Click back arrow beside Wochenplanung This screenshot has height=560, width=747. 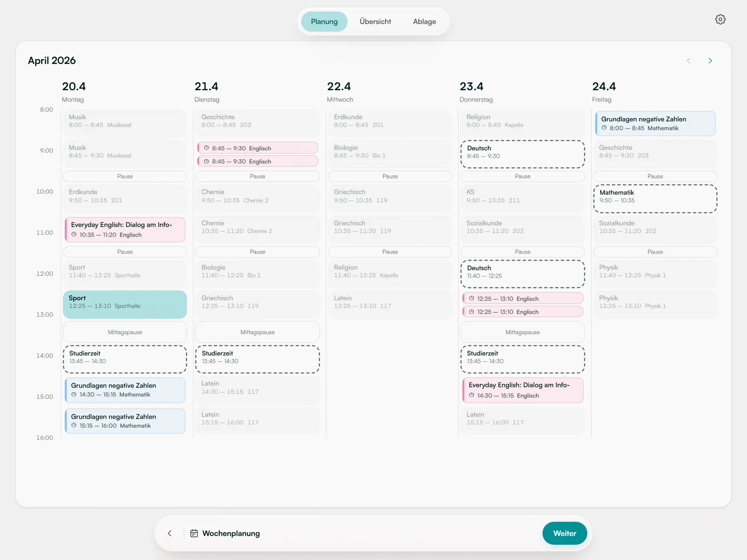[170, 533]
